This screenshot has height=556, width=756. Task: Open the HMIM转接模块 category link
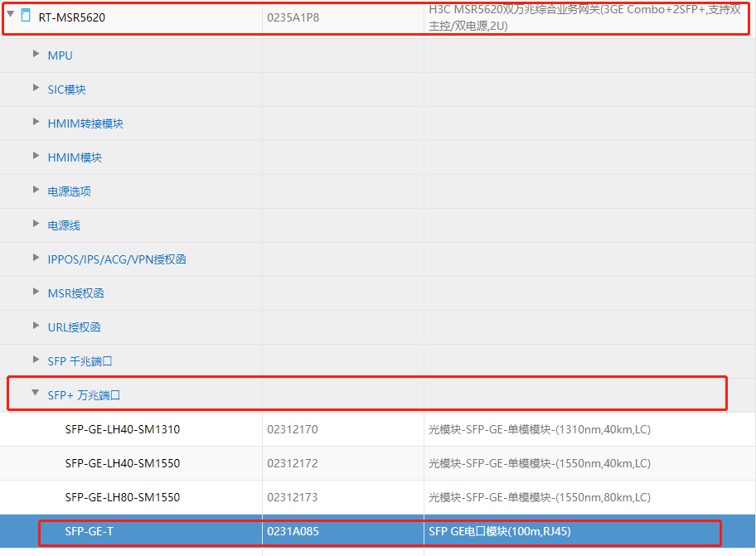(85, 123)
